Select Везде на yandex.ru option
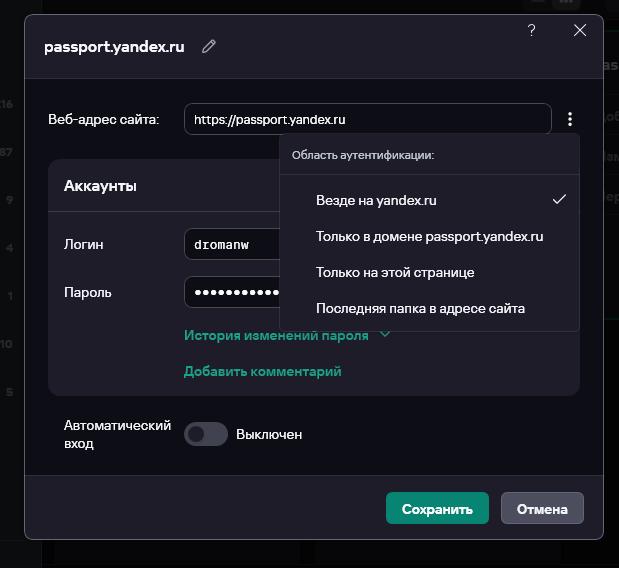Viewport: 619px width, 568px height. coord(376,200)
